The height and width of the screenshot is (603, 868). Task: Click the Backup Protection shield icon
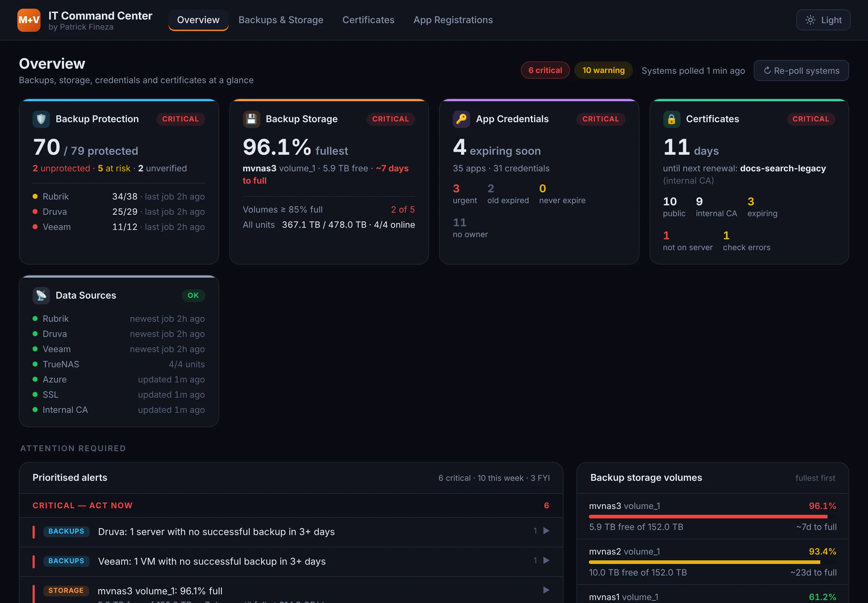point(41,119)
